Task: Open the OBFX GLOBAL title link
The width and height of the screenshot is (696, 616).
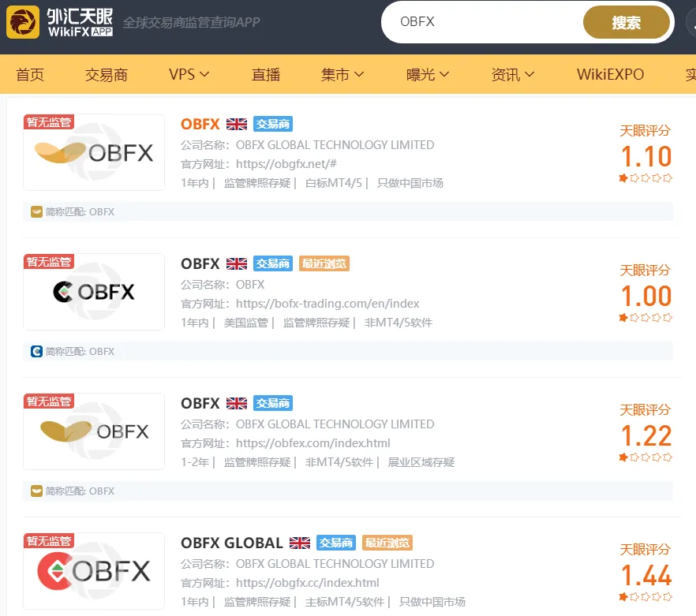Action: [x=232, y=543]
